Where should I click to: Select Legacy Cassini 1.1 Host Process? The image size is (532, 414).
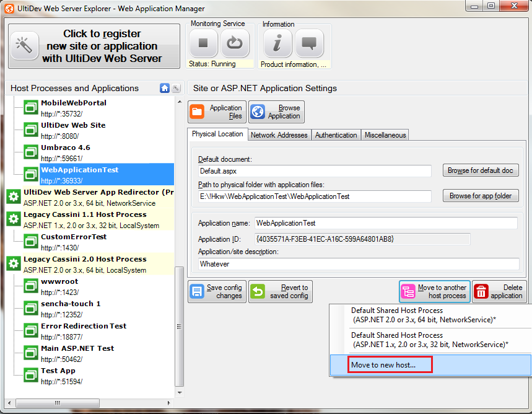click(x=91, y=220)
